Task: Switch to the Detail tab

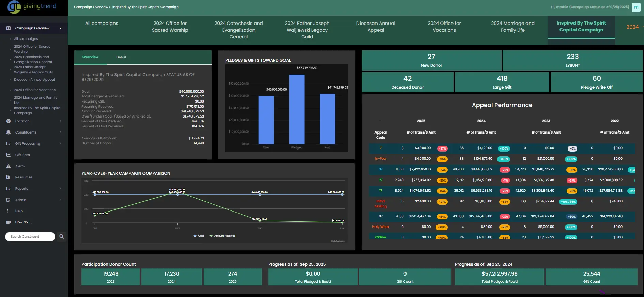Action: pyautogui.click(x=121, y=57)
